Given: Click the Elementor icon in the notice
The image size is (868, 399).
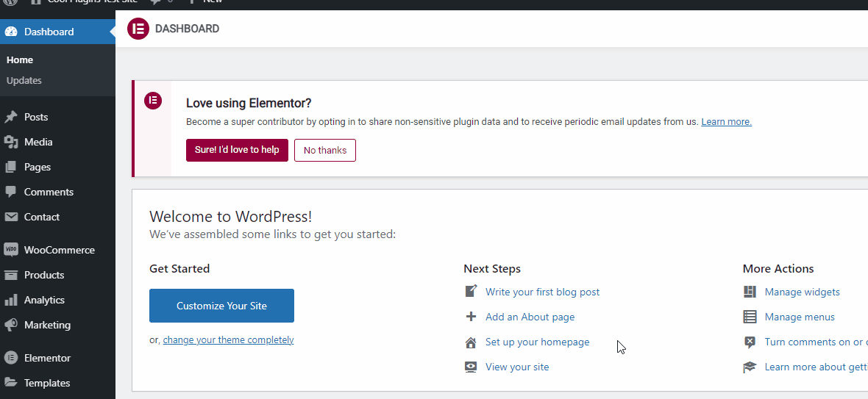Looking at the screenshot, I should [153, 101].
